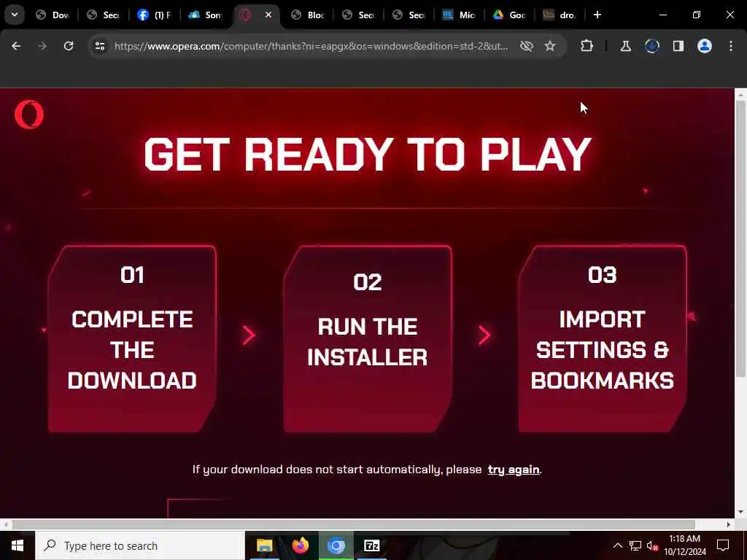The height and width of the screenshot is (560, 747).
Task: Open the network status tray icon
Action: pyautogui.click(x=635, y=545)
